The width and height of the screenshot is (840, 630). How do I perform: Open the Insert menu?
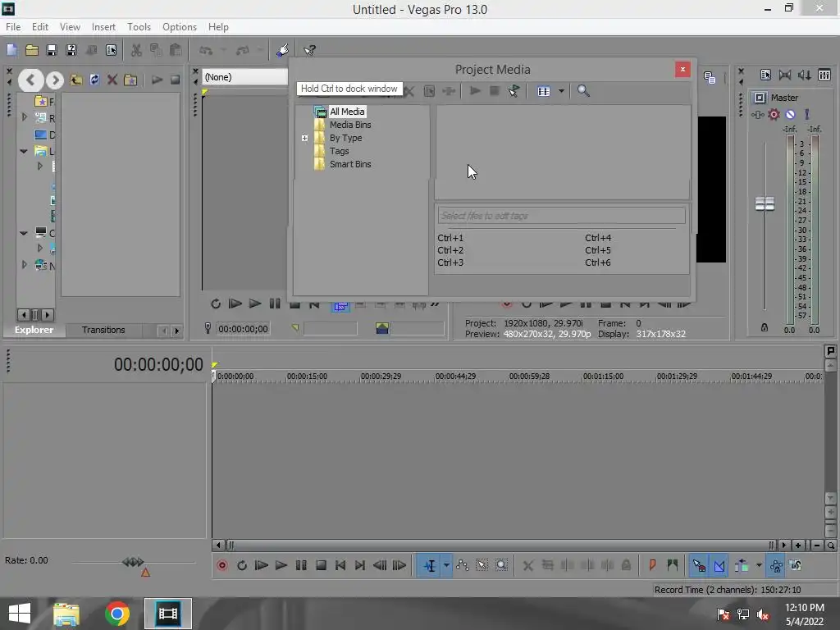pyautogui.click(x=103, y=27)
